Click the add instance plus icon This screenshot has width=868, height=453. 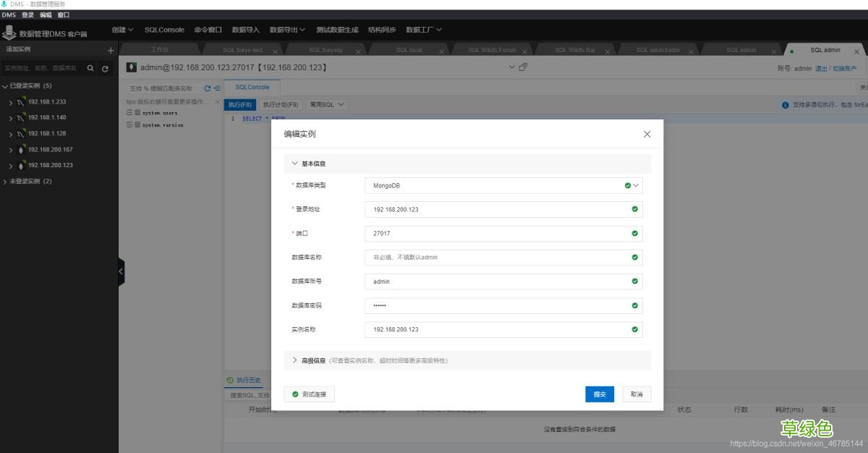coord(110,50)
